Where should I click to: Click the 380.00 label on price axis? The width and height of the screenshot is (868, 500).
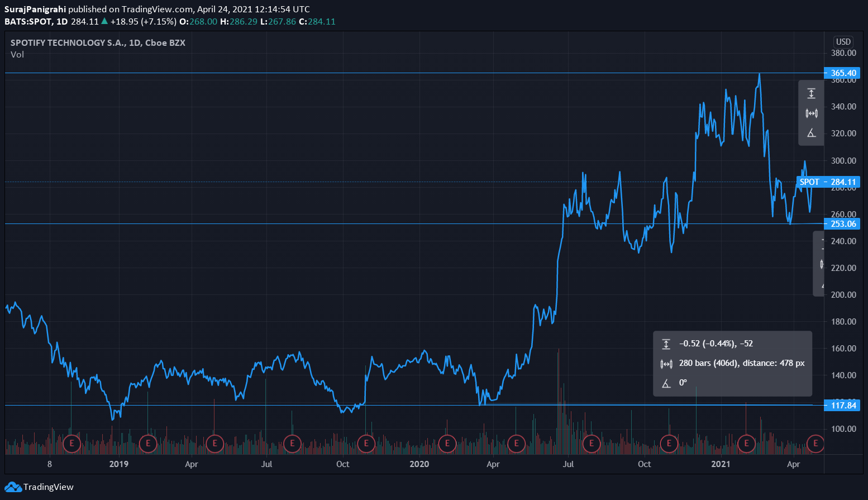coord(843,53)
